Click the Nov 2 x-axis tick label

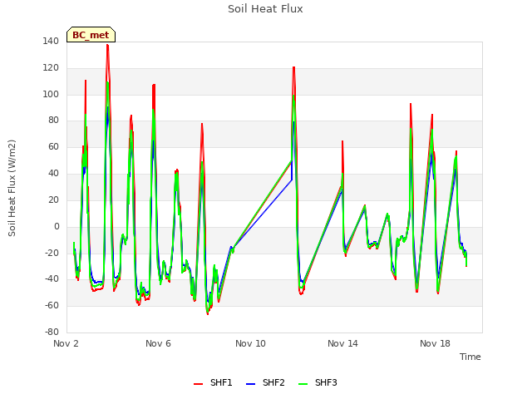(66, 343)
